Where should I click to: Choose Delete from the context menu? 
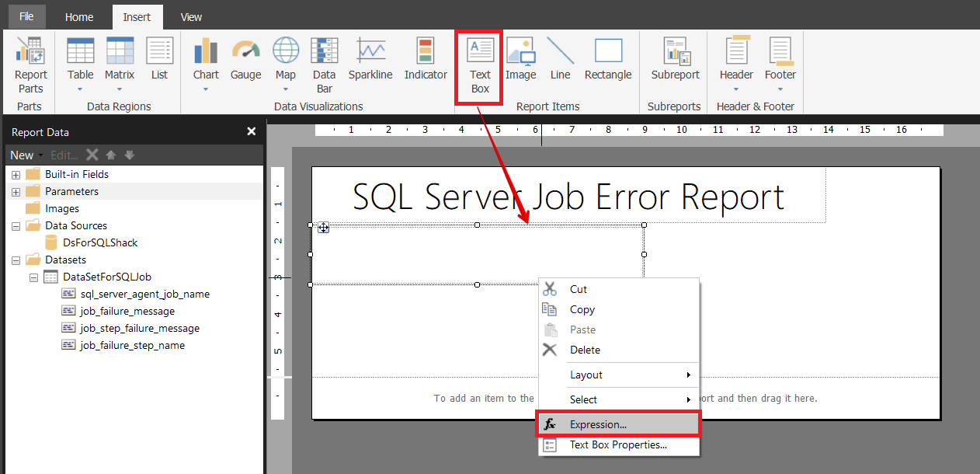[x=619, y=350]
